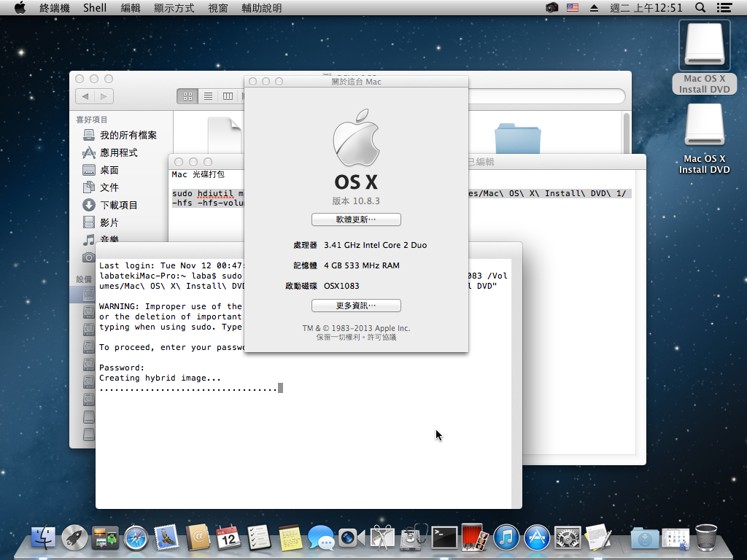747x560 pixels.
Task: Open Contacts address book in Dock
Action: 198,538
